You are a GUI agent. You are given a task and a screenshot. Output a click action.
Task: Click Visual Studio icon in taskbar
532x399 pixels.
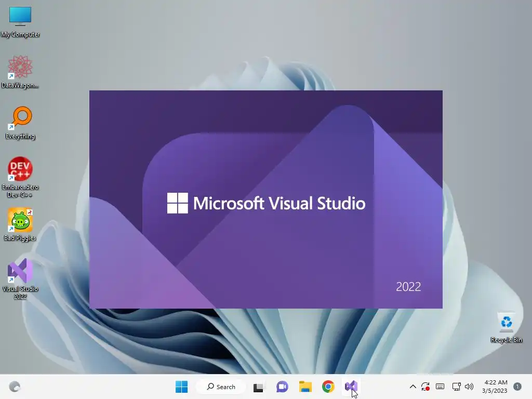(351, 387)
